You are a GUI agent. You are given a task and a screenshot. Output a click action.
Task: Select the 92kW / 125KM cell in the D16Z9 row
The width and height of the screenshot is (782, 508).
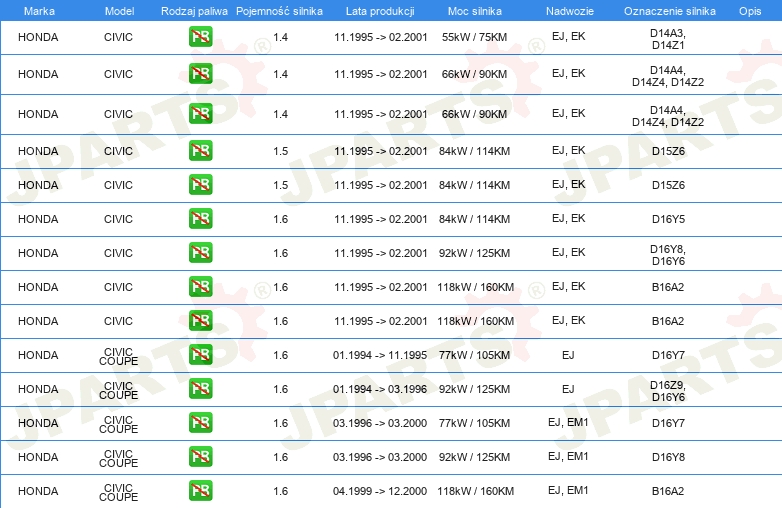coord(474,389)
